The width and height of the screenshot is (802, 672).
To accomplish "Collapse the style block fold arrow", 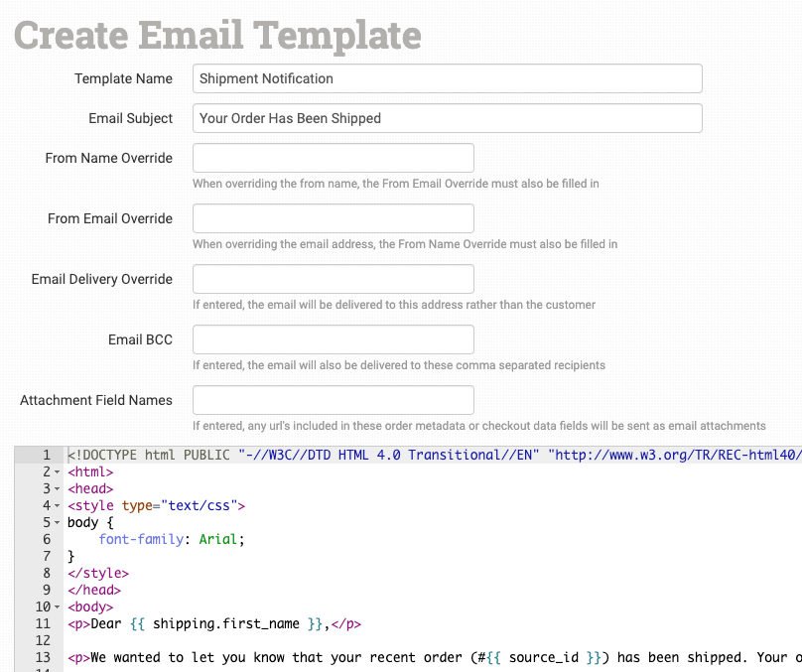I will click(58, 506).
